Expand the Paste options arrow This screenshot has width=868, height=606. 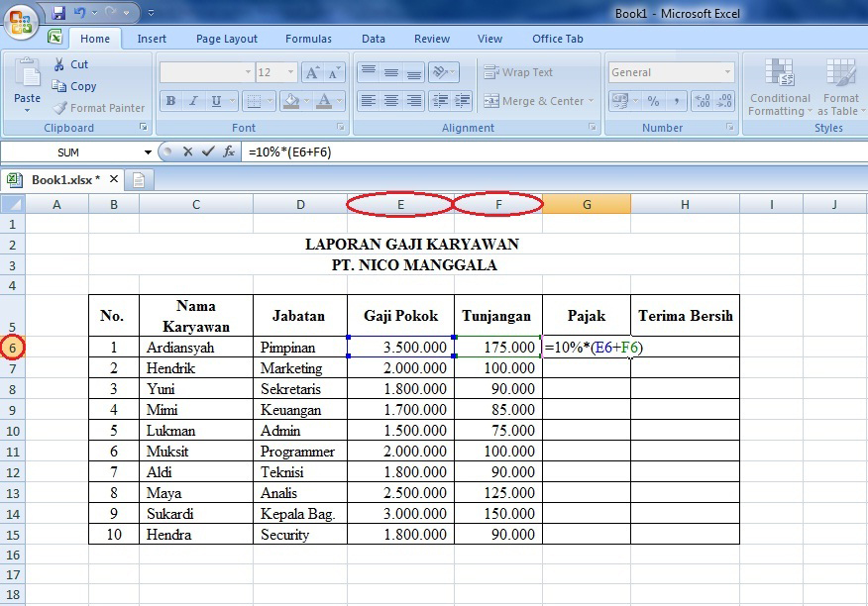pyautogui.click(x=27, y=111)
